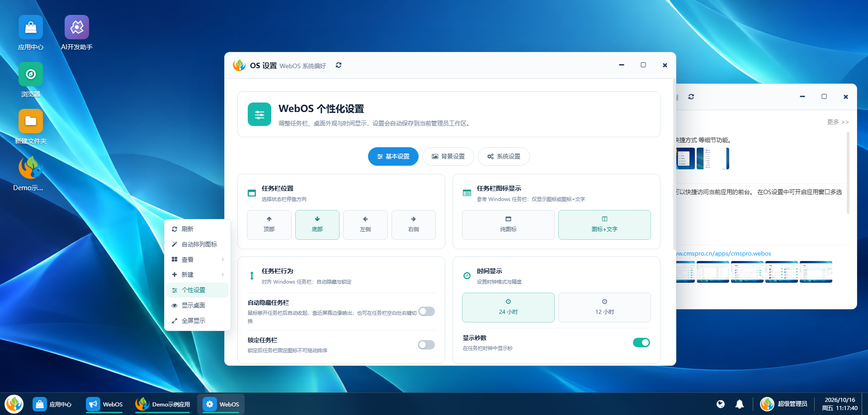Set taskbar position to 底部
The height and width of the screenshot is (415, 868).
[317, 224]
